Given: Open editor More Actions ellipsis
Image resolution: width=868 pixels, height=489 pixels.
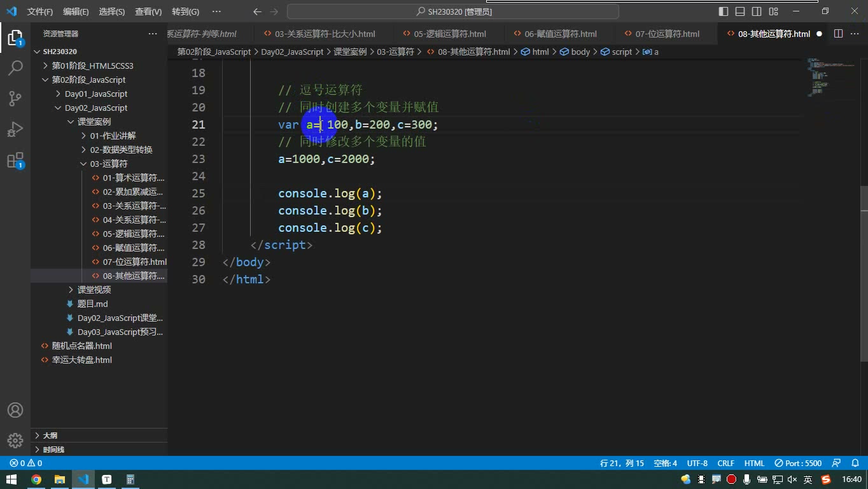Looking at the screenshot, I should [855, 34].
